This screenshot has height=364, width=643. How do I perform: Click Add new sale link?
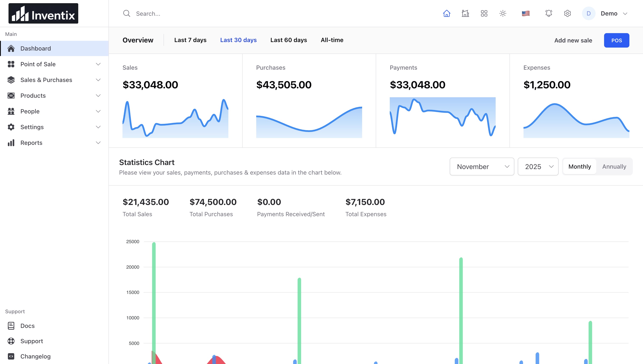pyautogui.click(x=573, y=41)
